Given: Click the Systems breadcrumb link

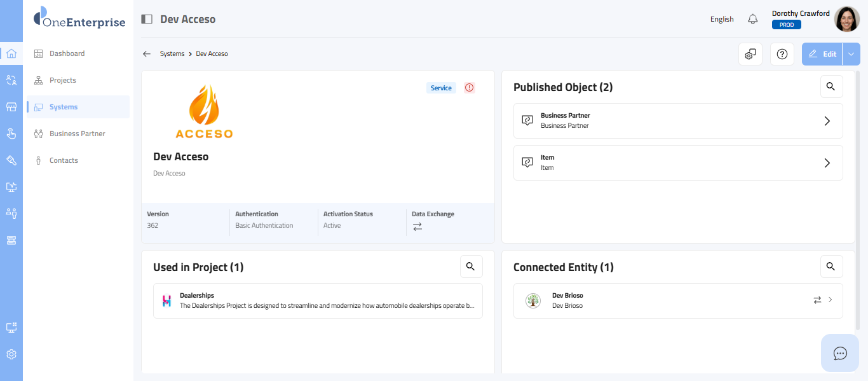Looking at the screenshot, I should coord(172,54).
